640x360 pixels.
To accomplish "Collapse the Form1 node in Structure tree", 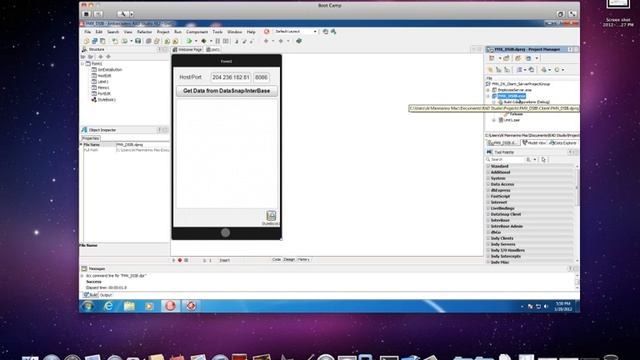I will tap(83, 64).
